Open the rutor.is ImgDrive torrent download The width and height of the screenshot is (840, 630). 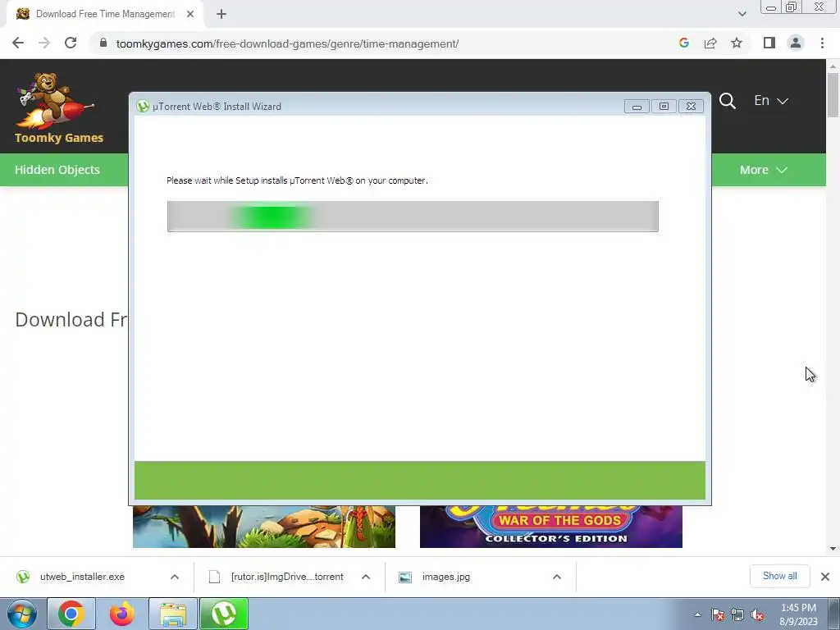(x=287, y=577)
